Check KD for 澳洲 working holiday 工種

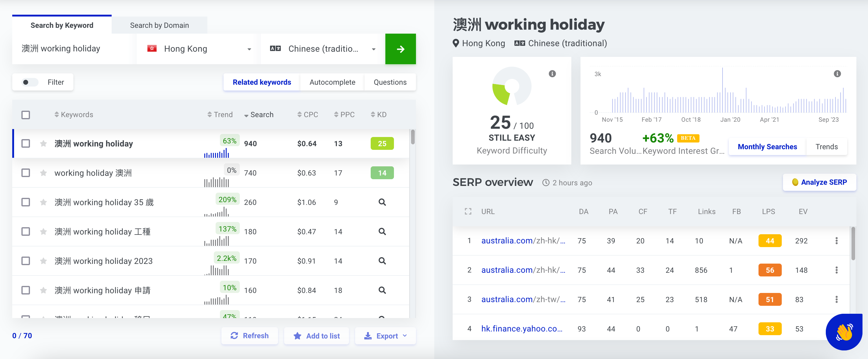[x=382, y=231]
